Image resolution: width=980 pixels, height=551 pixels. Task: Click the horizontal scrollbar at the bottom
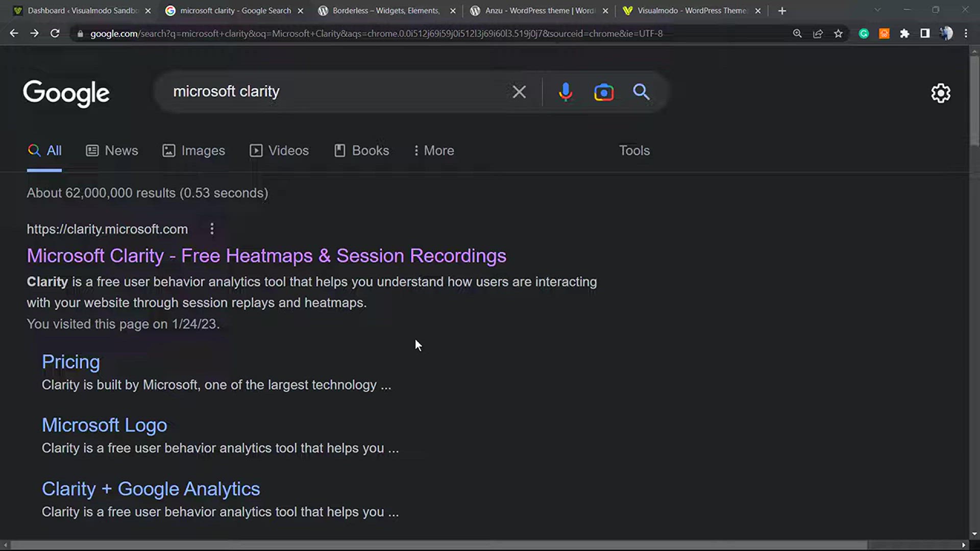[x=439, y=545]
